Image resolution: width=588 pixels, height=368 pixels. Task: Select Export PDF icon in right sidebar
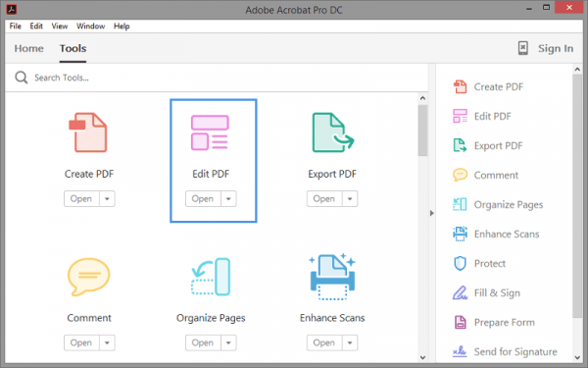point(461,145)
